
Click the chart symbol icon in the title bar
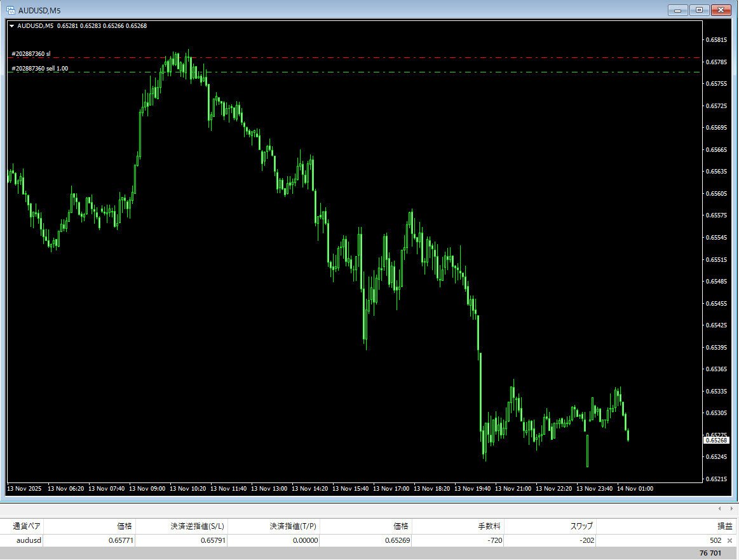tap(11, 10)
